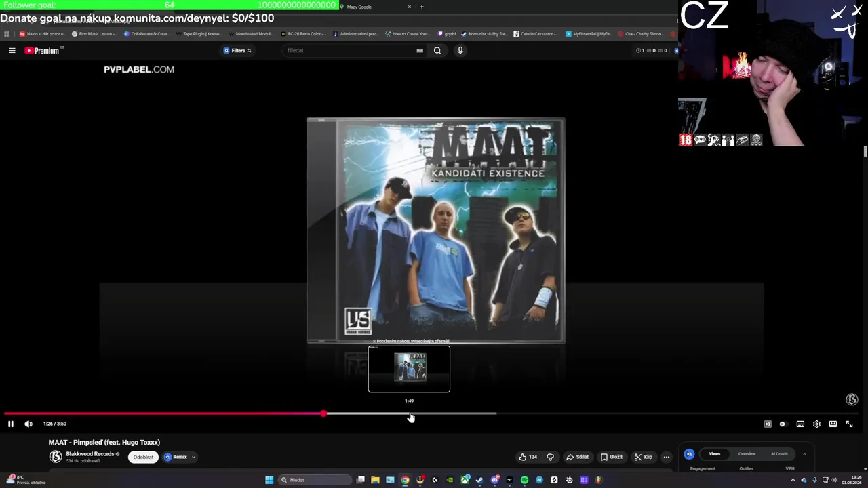The height and width of the screenshot is (488, 868).
Task: Select the Views tab in vidIQ panel
Action: coord(715,454)
